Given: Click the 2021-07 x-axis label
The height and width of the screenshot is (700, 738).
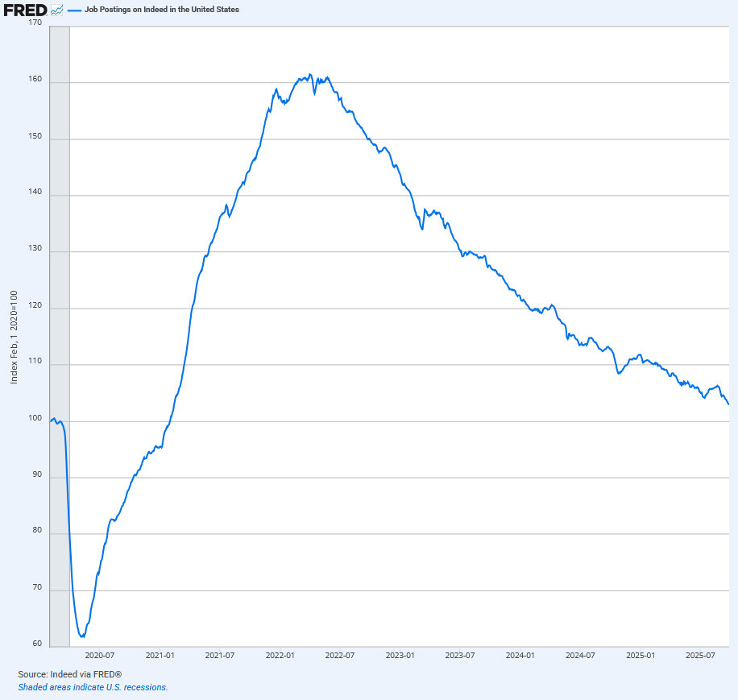Looking at the screenshot, I should click(x=219, y=657).
